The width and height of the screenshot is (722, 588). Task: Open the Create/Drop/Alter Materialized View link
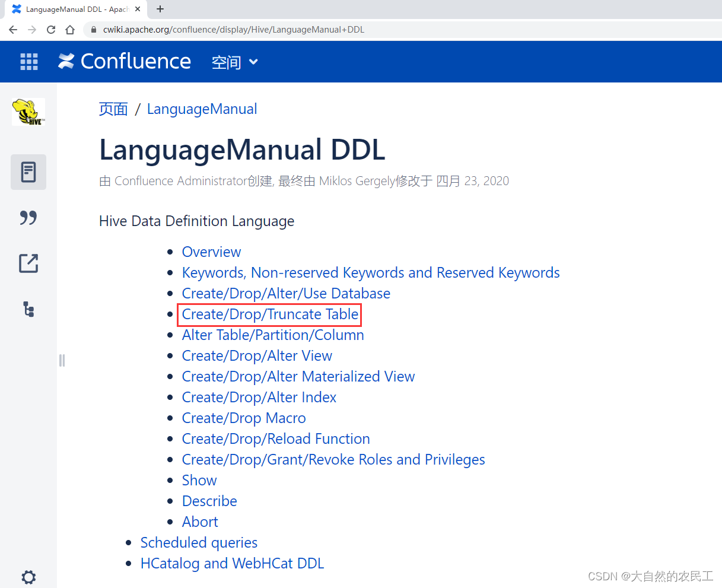(x=298, y=376)
